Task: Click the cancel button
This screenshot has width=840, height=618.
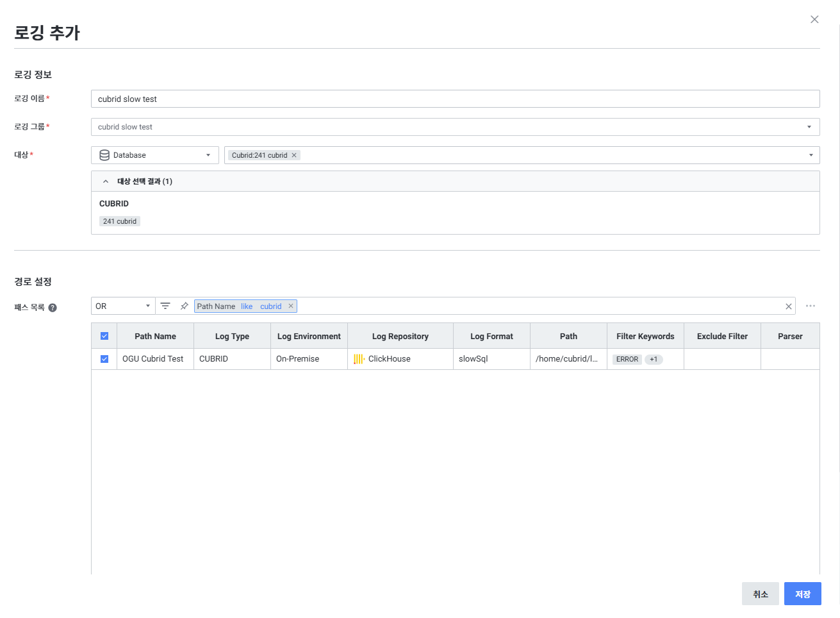Action: 760,594
